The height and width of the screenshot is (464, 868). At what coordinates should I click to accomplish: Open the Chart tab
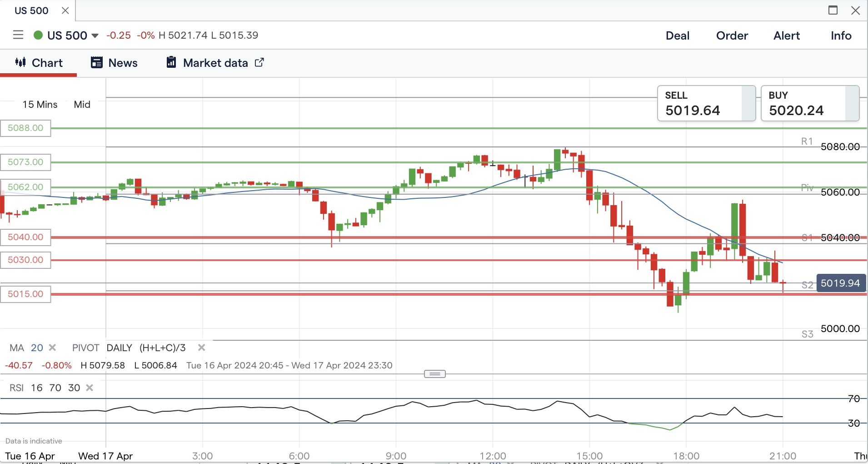[39, 63]
